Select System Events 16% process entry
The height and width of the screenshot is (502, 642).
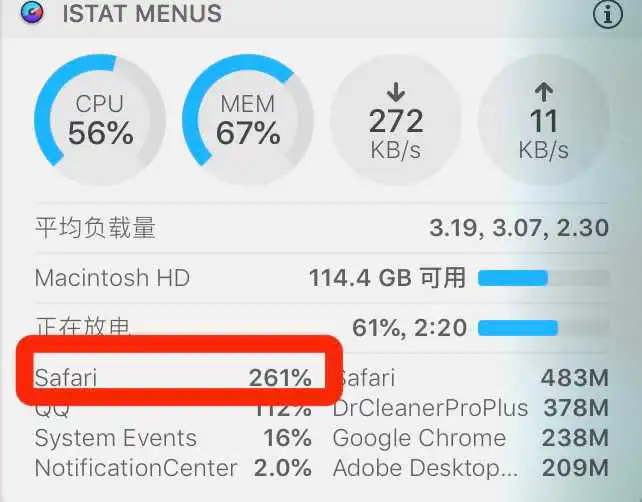173,438
